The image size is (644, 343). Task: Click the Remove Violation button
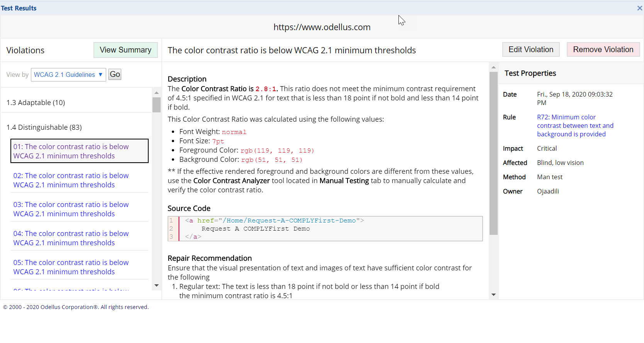click(603, 49)
